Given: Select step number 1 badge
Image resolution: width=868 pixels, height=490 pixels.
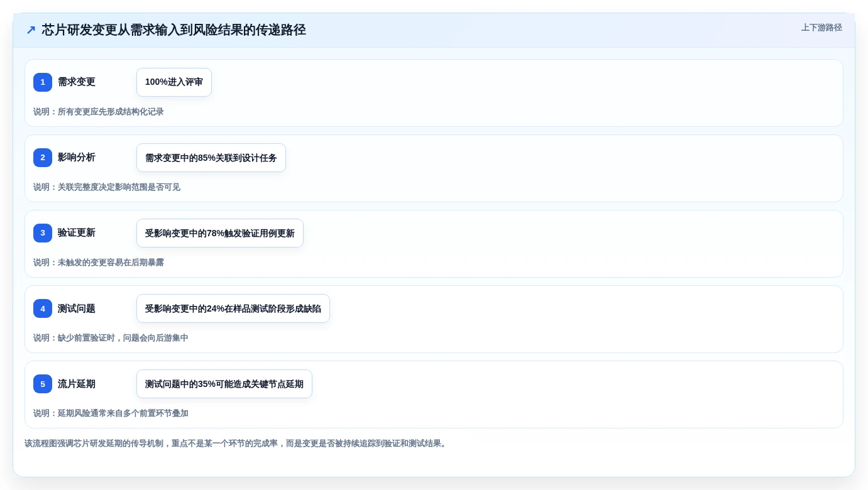Looking at the screenshot, I should click(x=43, y=82).
